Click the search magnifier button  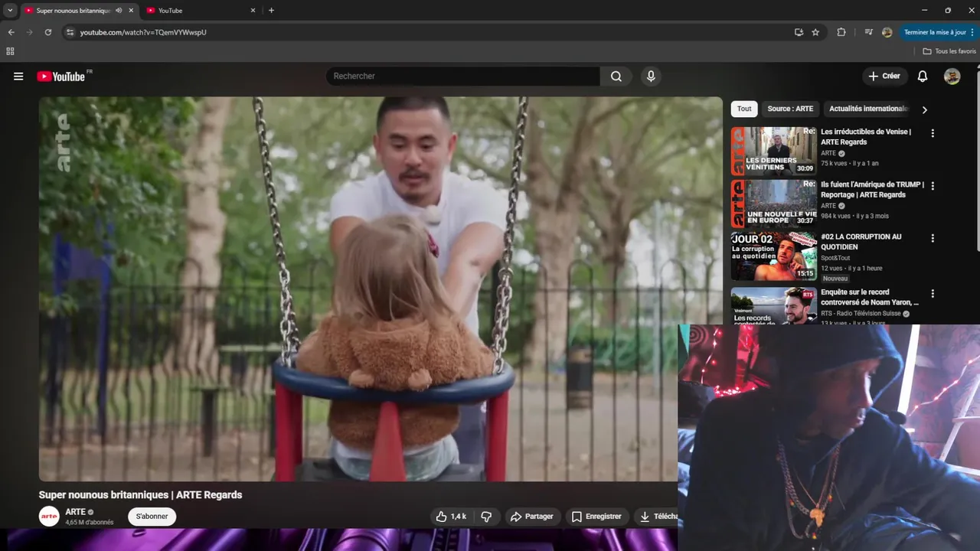tap(616, 77)
